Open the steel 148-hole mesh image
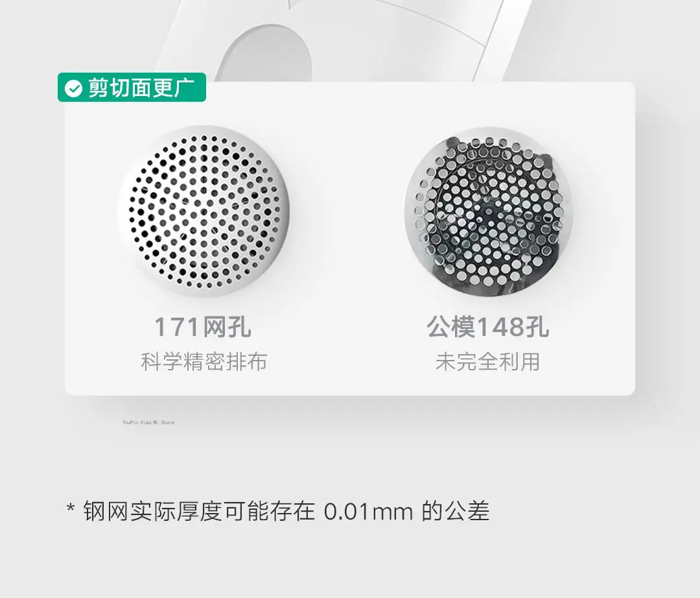Viewport: 700px width, 598px height. pyautogui.click(x=487, y=211)
